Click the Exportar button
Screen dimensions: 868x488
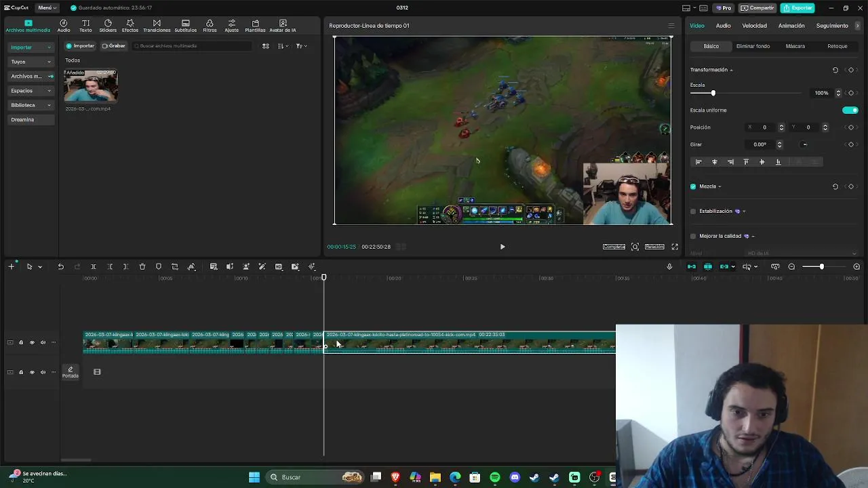(797, 8)
